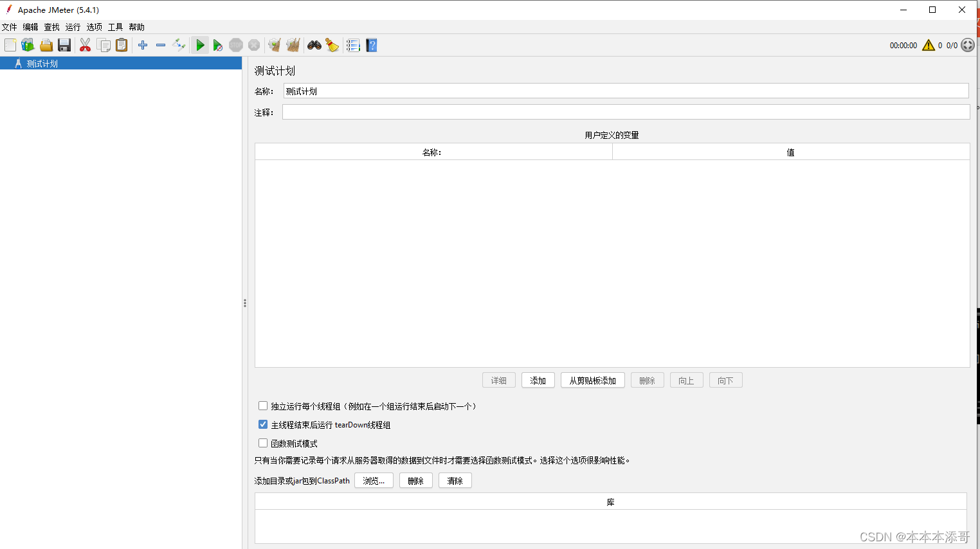Create a new test plan with the New icon
This screenshot has width=980, height=549.
(10, 45)
